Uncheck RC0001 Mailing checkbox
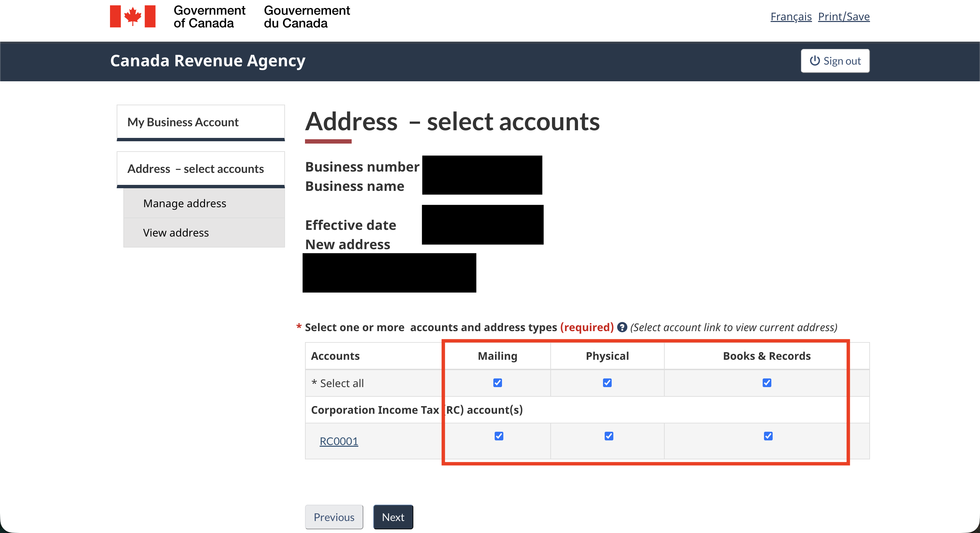 click(x=499, y=436)
